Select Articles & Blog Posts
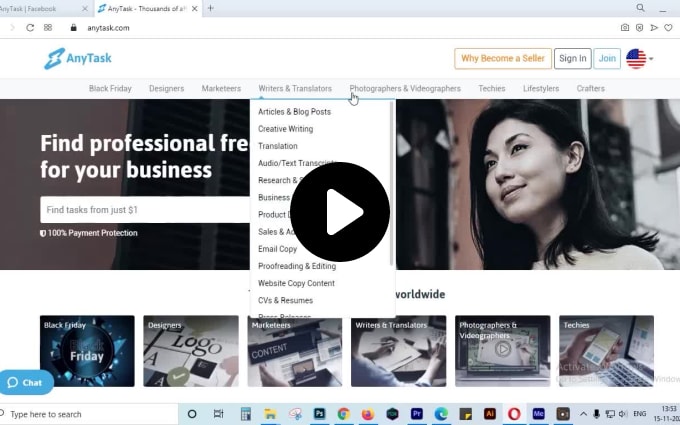 (x=294, y=112)
